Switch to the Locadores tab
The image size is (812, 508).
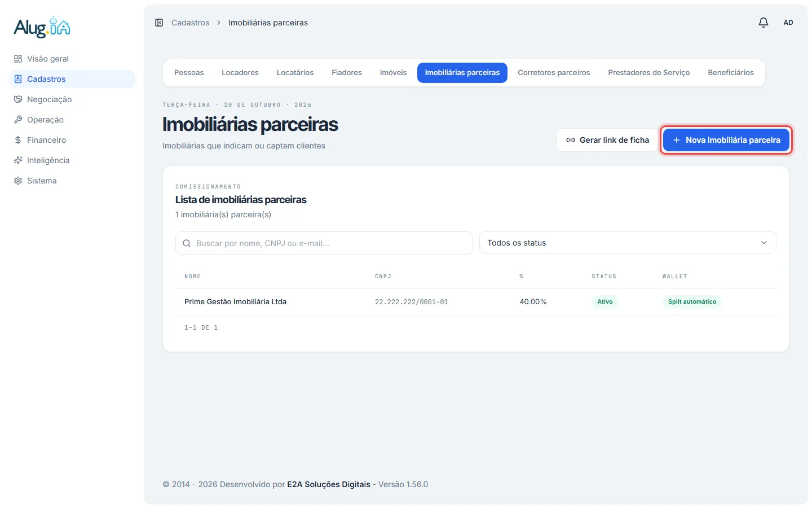(x=240, y=73)
